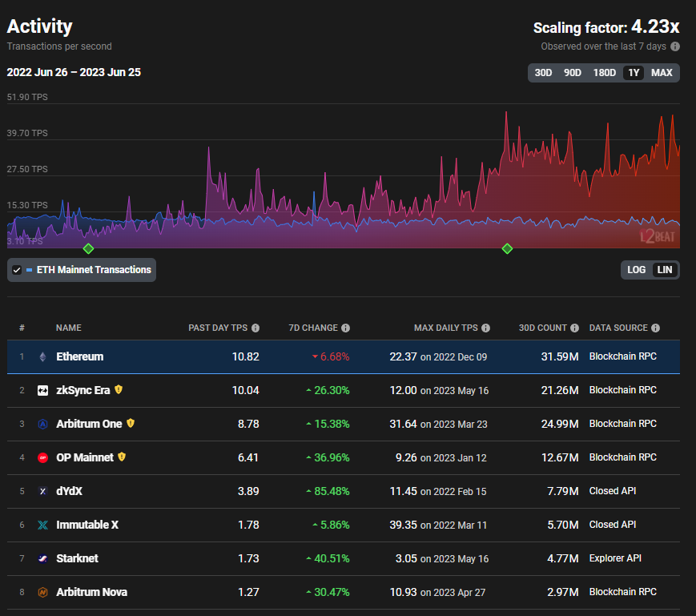The image size is (696, 616).
Task: Click the Starknet logo icon
Action: (x=42, y=559)
